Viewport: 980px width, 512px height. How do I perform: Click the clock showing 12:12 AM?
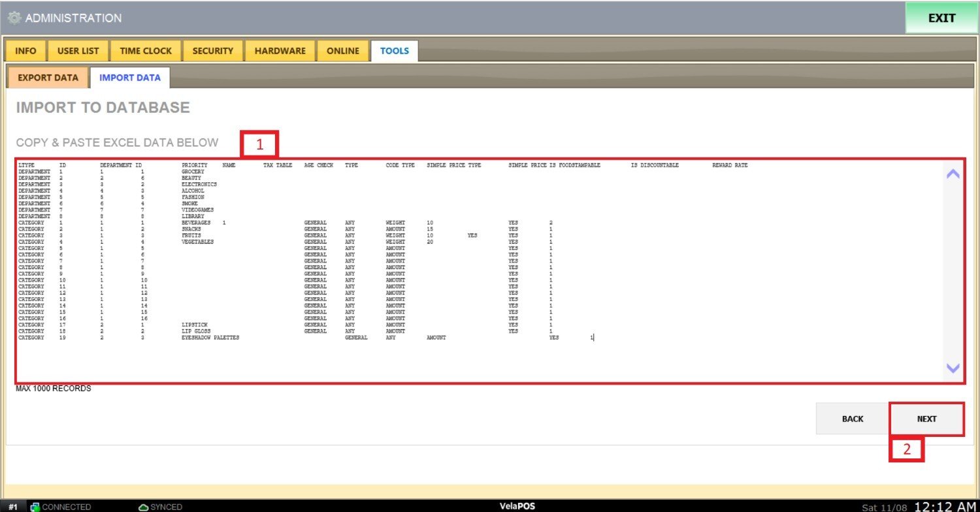pos(945,507)
